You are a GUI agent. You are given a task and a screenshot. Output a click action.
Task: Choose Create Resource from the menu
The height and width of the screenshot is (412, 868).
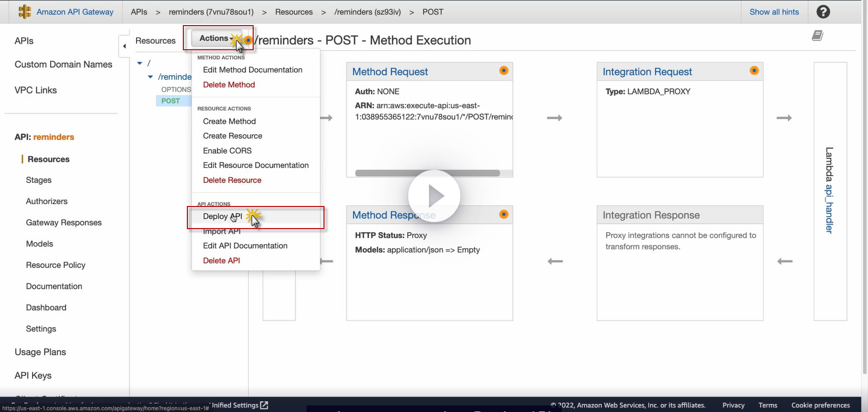[233, 136]
